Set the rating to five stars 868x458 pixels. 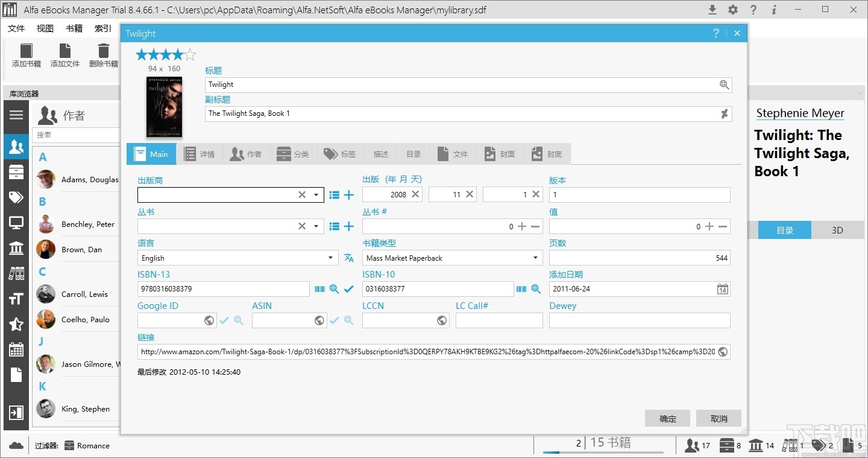click(190, 54)
